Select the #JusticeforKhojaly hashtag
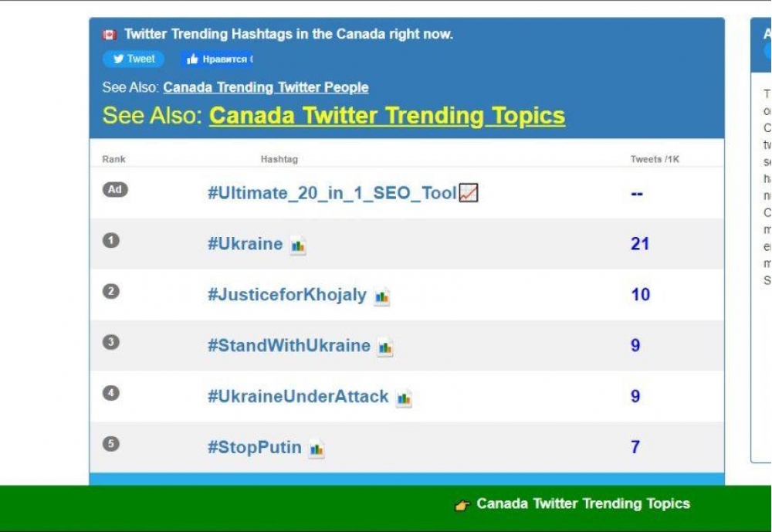Viewport: 772px width, 532px height. (286, 295)
